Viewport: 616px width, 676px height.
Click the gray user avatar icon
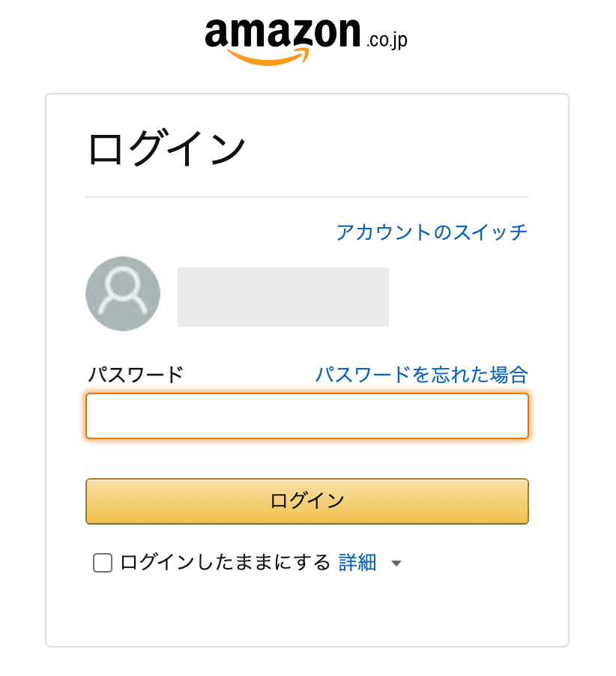123,294
